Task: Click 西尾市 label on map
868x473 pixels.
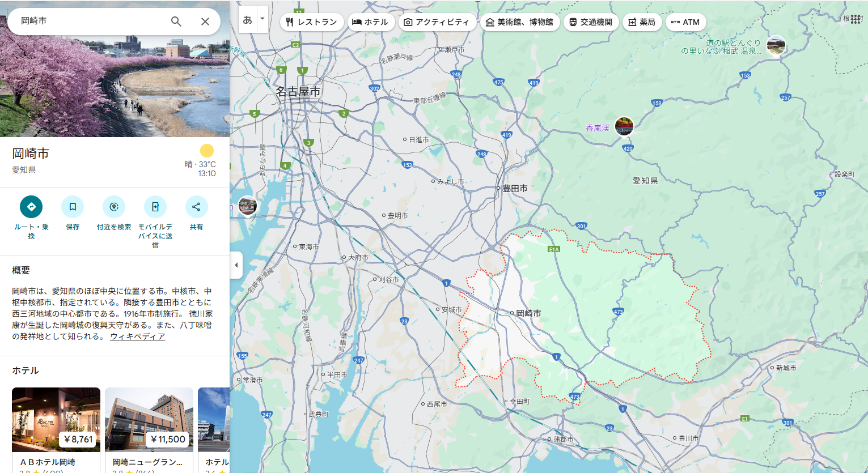Action: click(437, 404)
